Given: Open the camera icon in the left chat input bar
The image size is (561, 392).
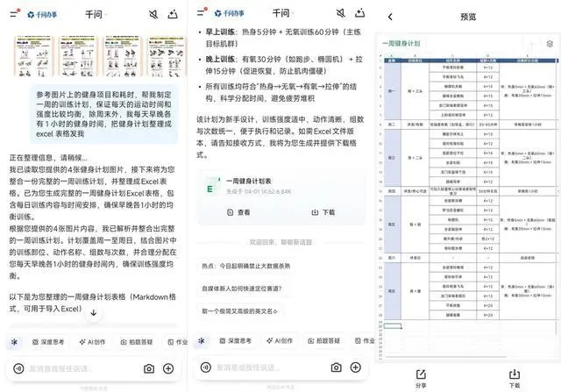Looking at the screenshot, I should click(x=149, y=368).
